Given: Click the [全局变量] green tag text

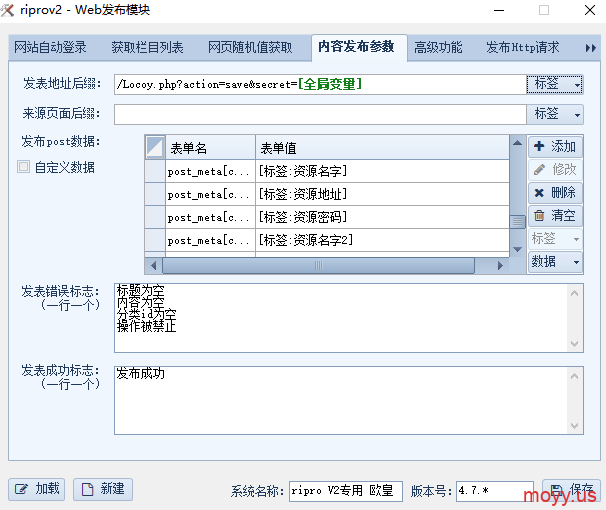Looking at the screenshot, I should click(x=330, y=84).
